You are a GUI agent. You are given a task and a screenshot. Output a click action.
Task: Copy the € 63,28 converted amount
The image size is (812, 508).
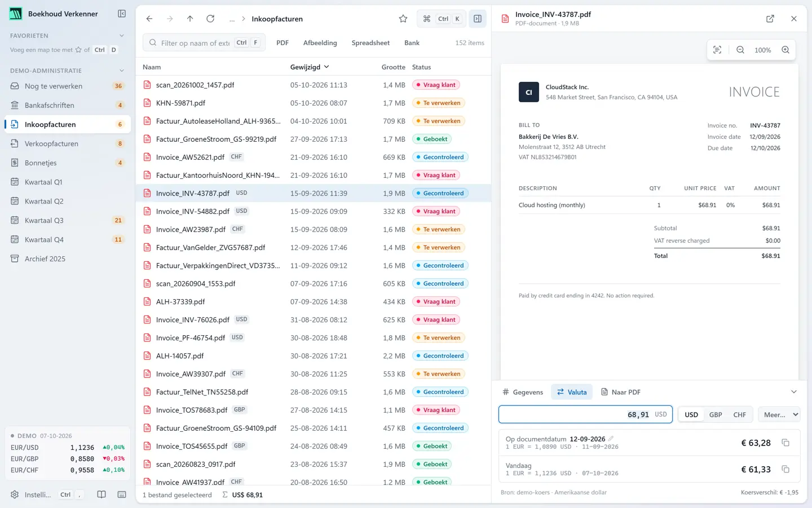785,443
